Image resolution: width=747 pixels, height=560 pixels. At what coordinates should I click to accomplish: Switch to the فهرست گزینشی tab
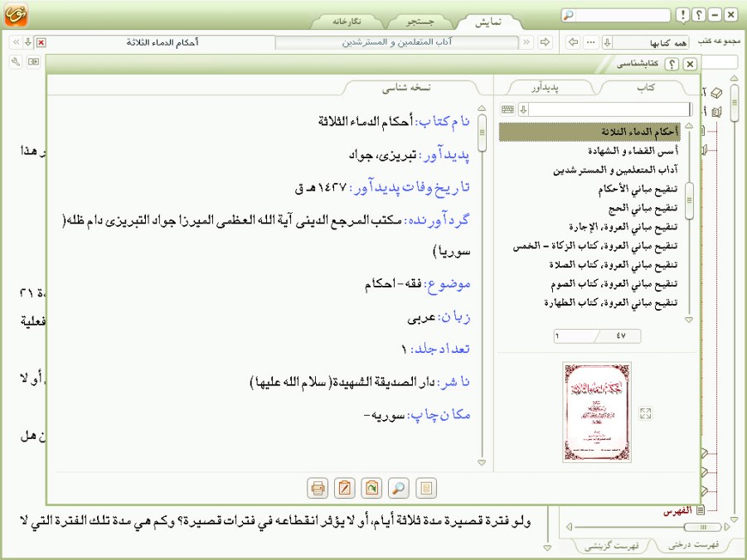[x=611, y=545]
